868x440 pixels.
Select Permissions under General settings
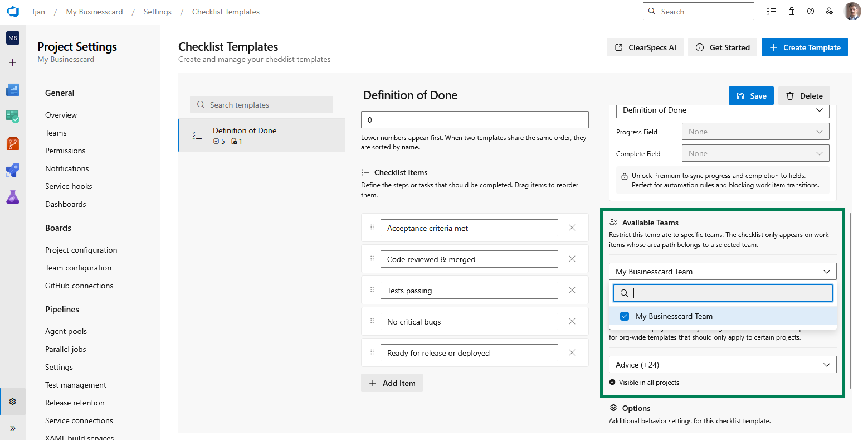[x=65, y=150]
